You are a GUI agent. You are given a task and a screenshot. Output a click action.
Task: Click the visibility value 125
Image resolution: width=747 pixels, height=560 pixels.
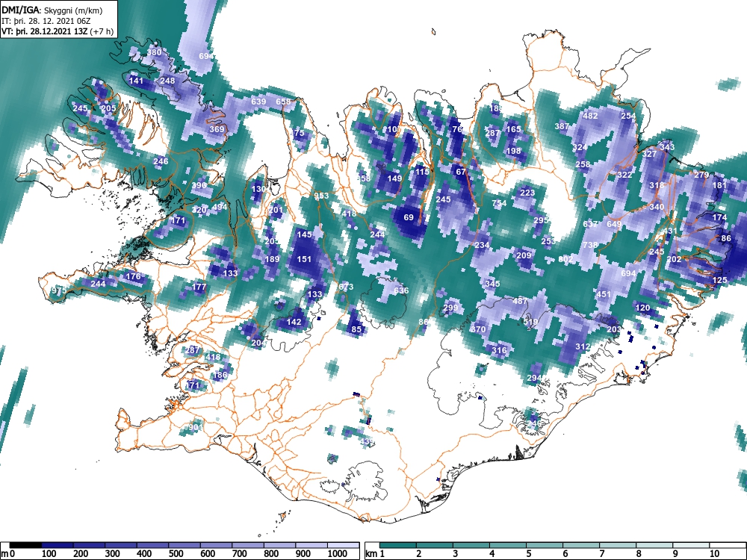coord(719,280)
